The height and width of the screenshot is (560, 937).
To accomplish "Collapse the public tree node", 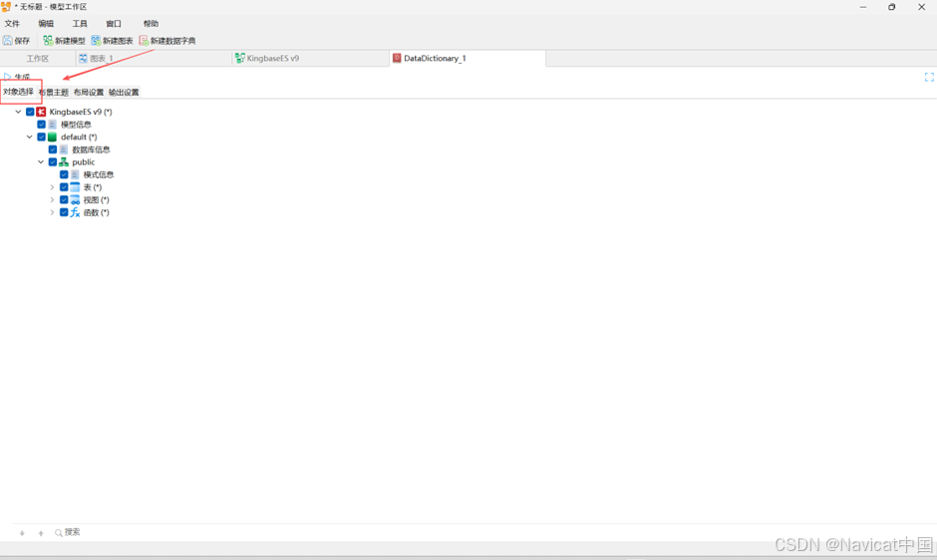I will pyautogui.click(x=41, y=162).
